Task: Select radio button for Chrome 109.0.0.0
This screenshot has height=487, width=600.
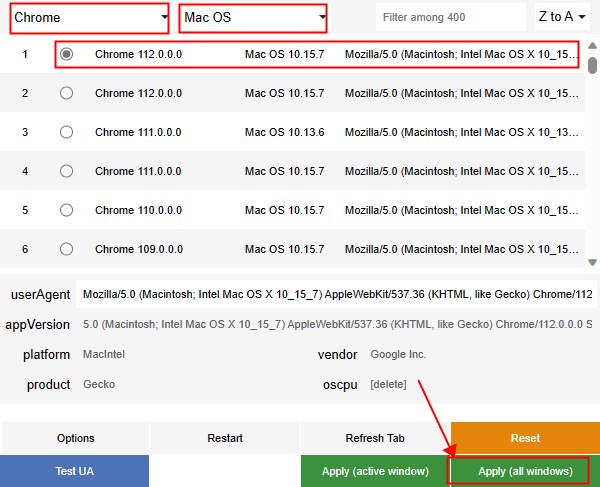Action: 67,249
